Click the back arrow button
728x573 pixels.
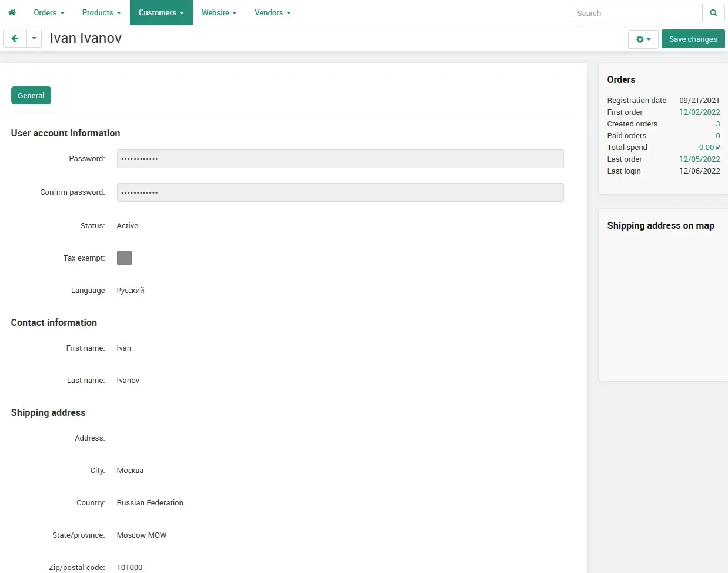pos(15,39)
